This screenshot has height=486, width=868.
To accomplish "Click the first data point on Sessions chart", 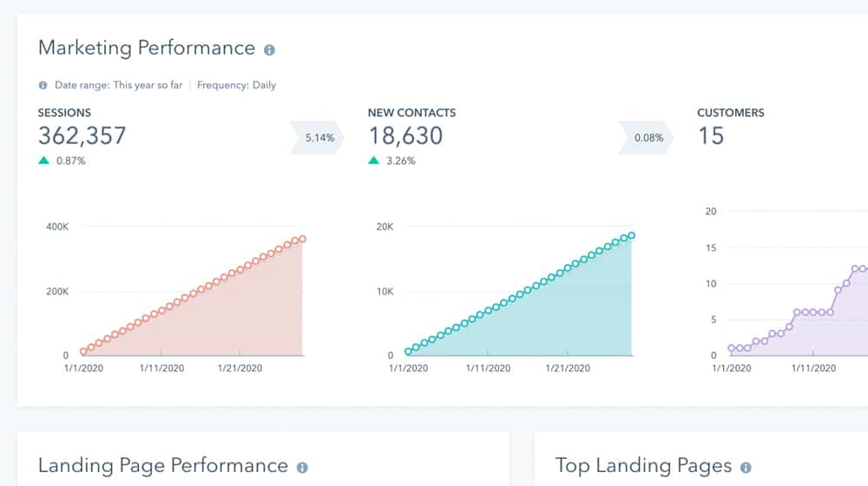I will [83, 351].
